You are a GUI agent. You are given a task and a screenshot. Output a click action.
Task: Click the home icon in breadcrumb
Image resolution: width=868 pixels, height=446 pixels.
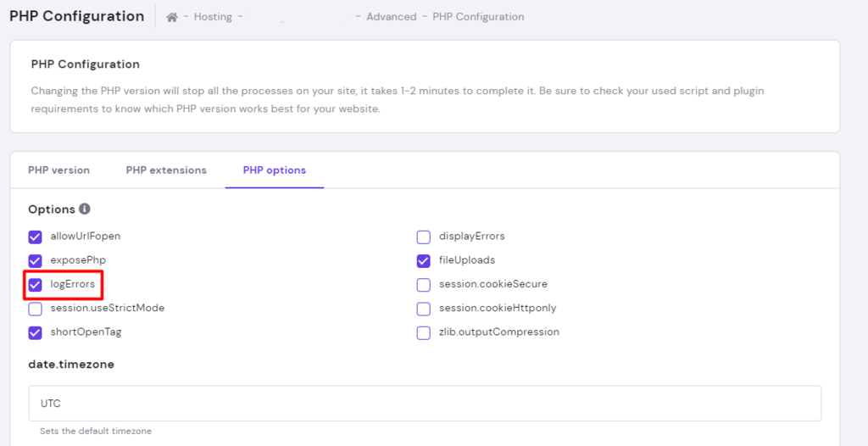point(172,17)
